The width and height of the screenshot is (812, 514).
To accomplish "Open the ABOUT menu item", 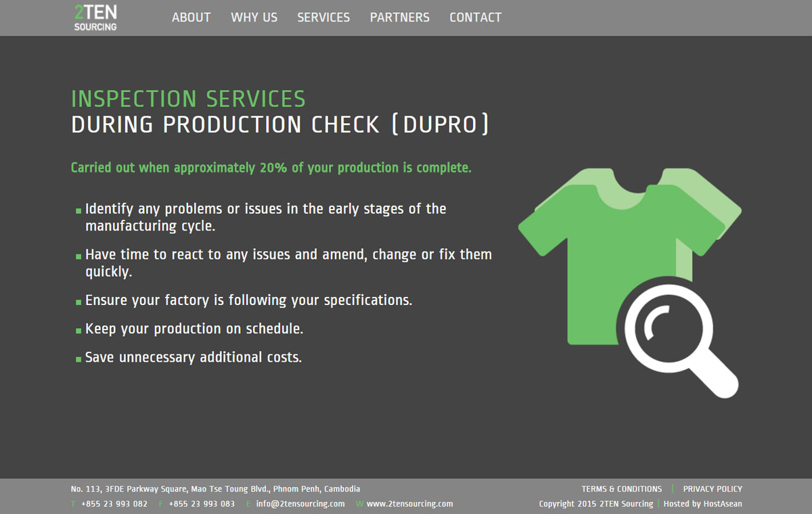I will (x=191, y=18).
